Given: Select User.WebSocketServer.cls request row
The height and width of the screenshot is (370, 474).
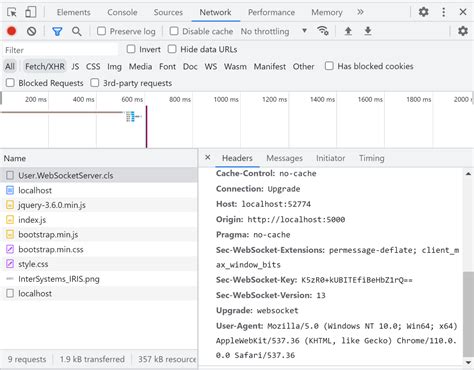Looking at the screenshot, I should tap(99, 175).
